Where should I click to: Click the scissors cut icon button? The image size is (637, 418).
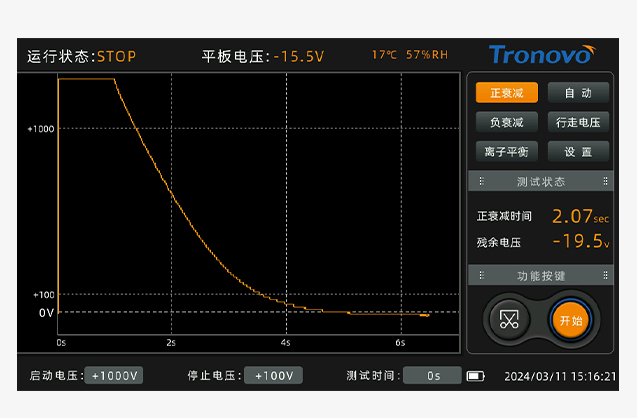point(509,319)
